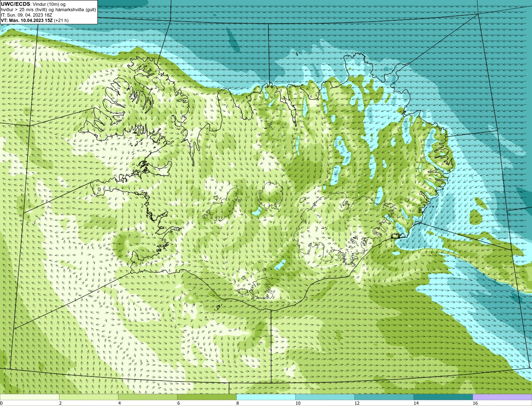Select the purple legend swatch above 16 m/s
The image size is (532, 406).
click(502, 397)
